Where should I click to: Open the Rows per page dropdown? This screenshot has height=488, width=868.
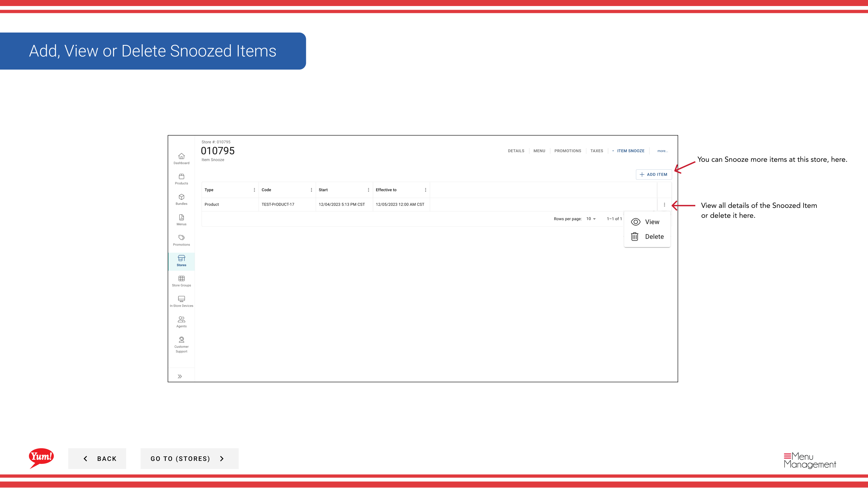tap(591, 219)
